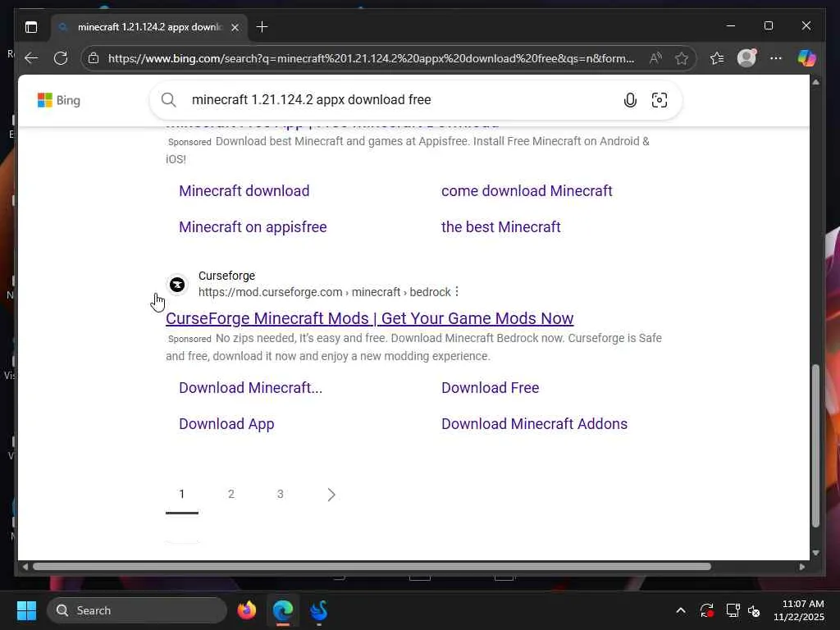Open Edge Settings and more menu
840x630 pixels.
[x=776, y=58]
